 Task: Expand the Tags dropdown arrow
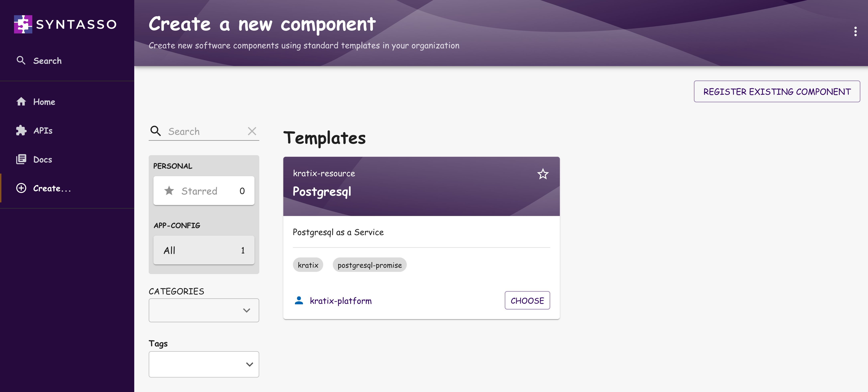[249, 364]
